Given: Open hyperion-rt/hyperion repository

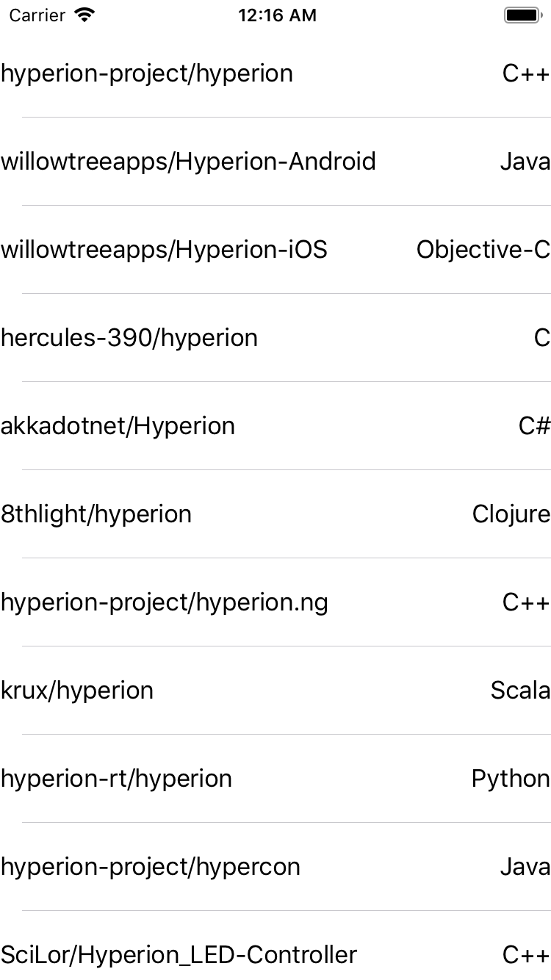Looking at the screenshot, I should pos(115,778).
